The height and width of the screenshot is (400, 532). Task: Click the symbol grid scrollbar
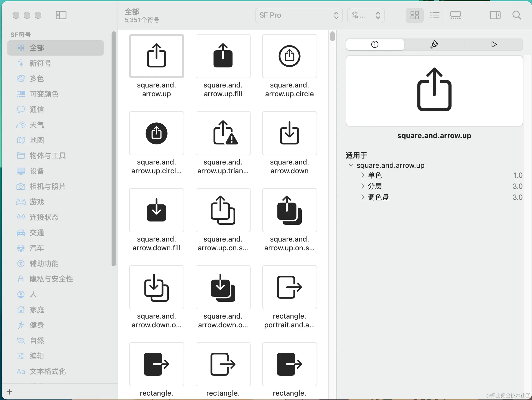332,37
